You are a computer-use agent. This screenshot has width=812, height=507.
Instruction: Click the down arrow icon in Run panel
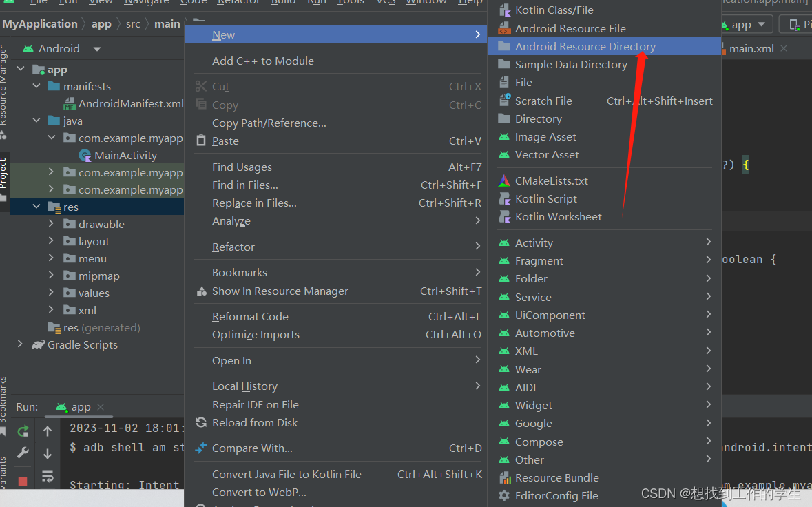point(47,454)
